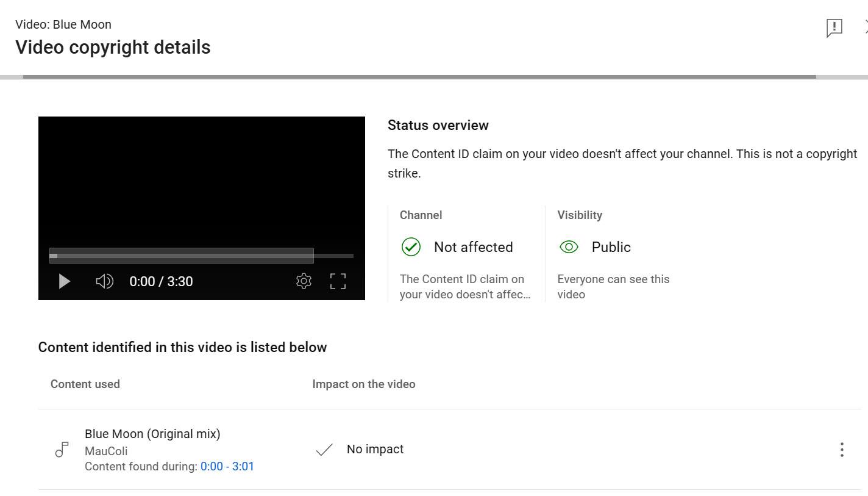Click the 0:00 / 3:30 time display
Viewport: 868px width, 496px height.
click(161, 281)
